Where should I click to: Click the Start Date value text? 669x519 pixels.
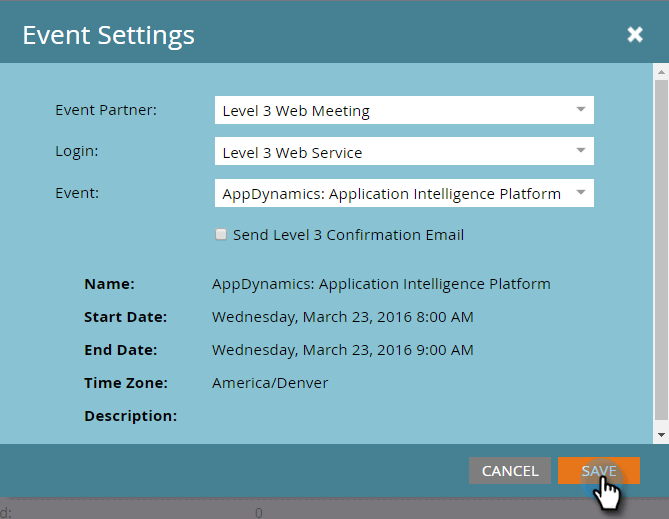point(342,317)
